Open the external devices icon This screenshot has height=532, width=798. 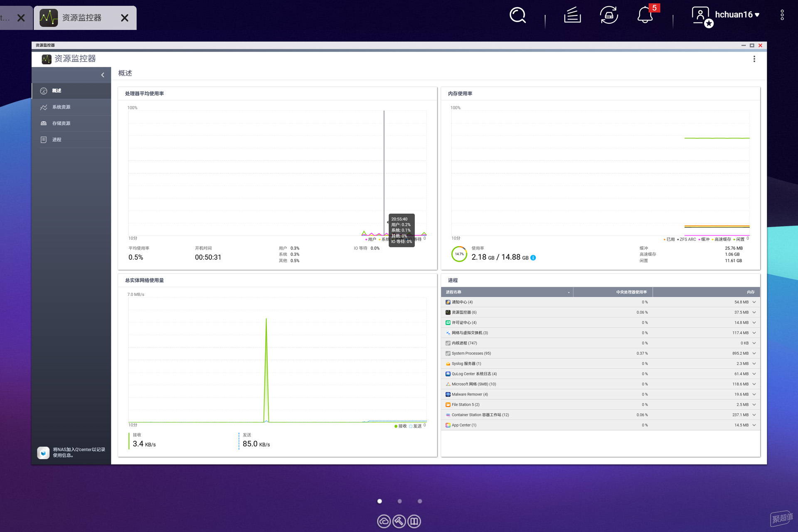pos(609,15)
